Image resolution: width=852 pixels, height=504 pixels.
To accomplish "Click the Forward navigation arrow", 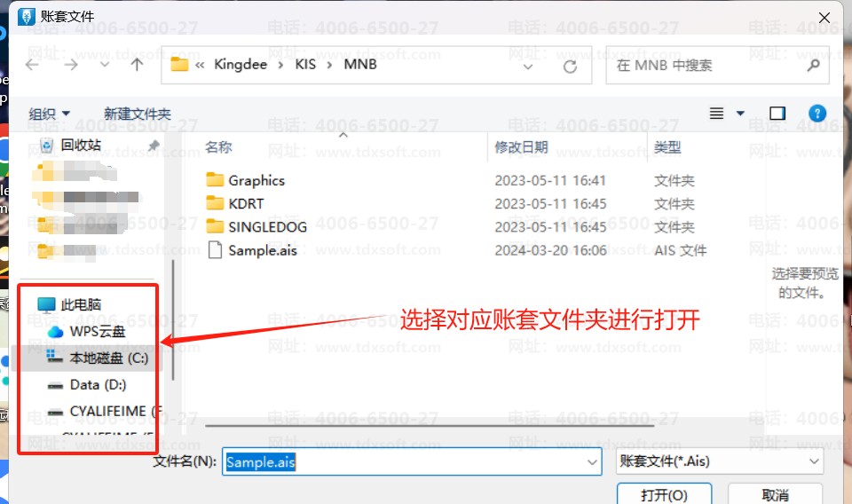I will 71,65.
